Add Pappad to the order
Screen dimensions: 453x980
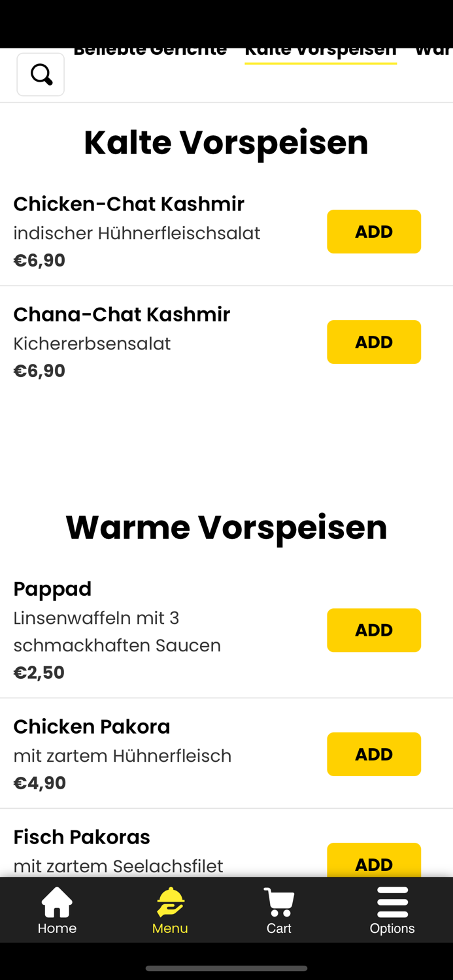point(374,630)
